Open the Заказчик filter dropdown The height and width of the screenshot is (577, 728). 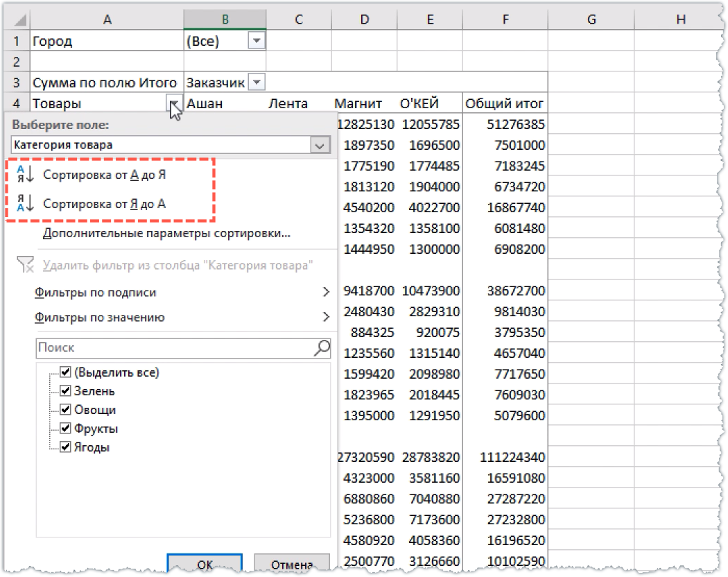click(x=257, y=83)
